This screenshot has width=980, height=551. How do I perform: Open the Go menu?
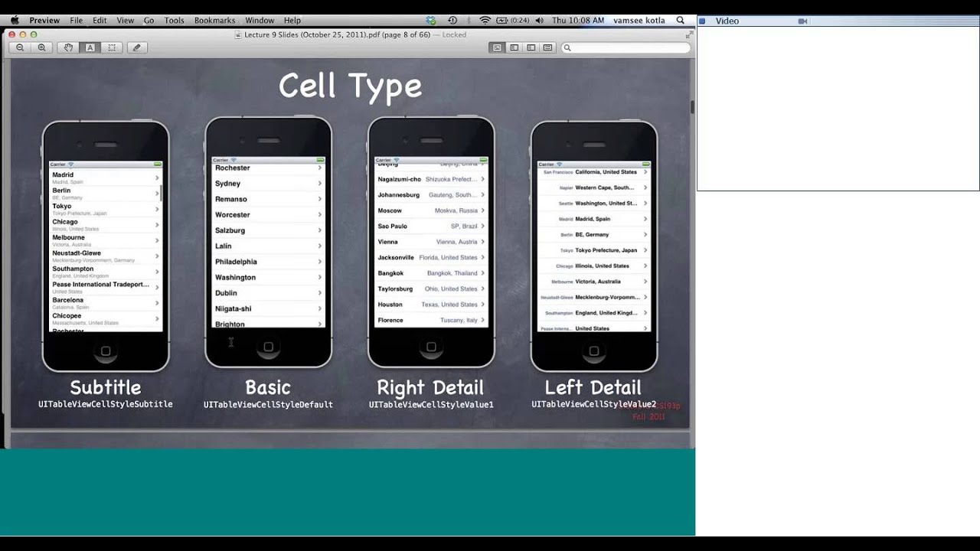(x=149, y=21)
